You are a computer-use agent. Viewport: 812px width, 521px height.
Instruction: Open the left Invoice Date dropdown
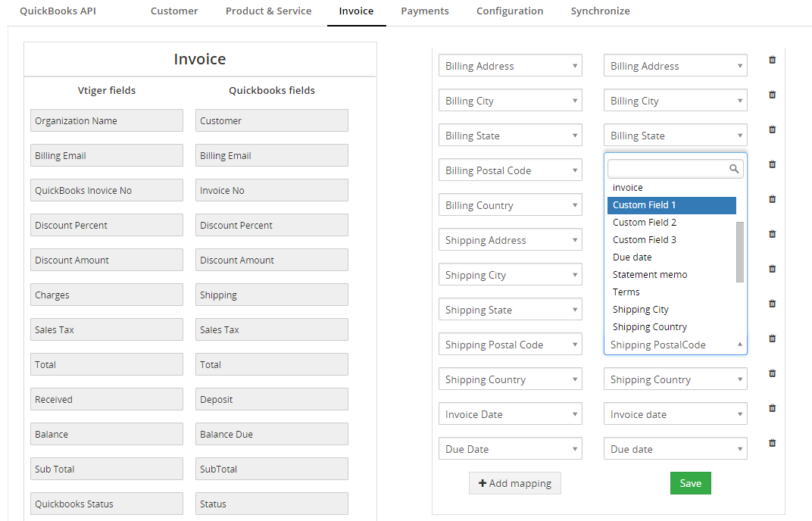click(510, 413)
